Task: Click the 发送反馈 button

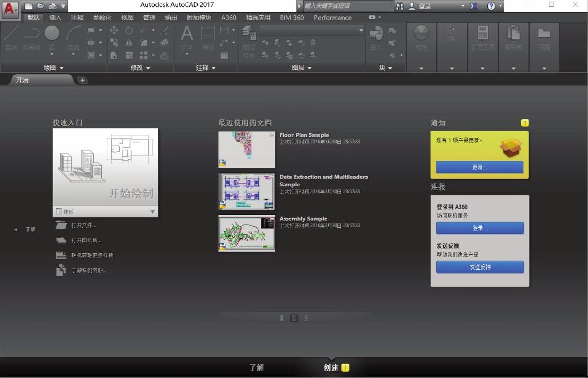Action: click(x=480, y=267)
